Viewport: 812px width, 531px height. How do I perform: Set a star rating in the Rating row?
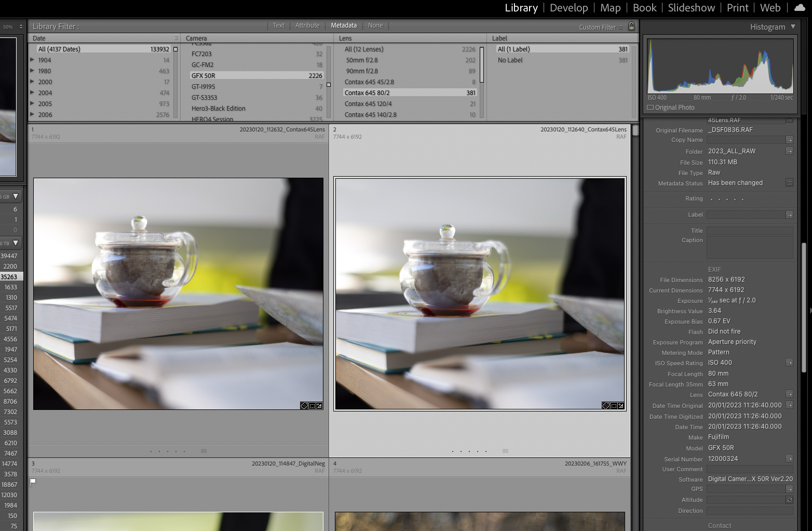tap(727, 199)
